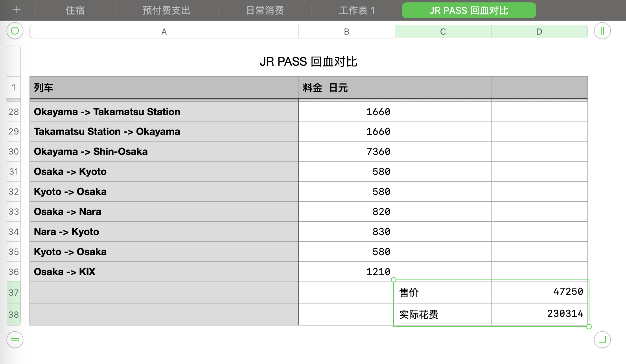
Task: Select the whole table via circle handle
Action: (15, 31)
